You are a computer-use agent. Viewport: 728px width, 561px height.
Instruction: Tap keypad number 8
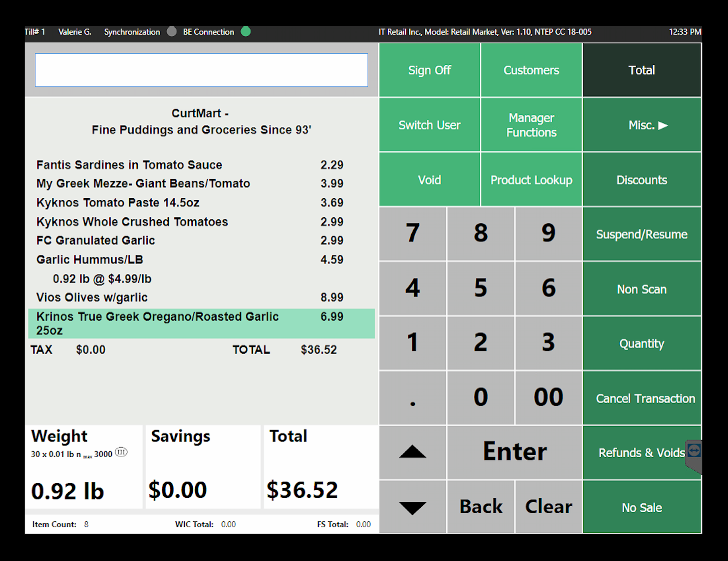coord(480,234)
